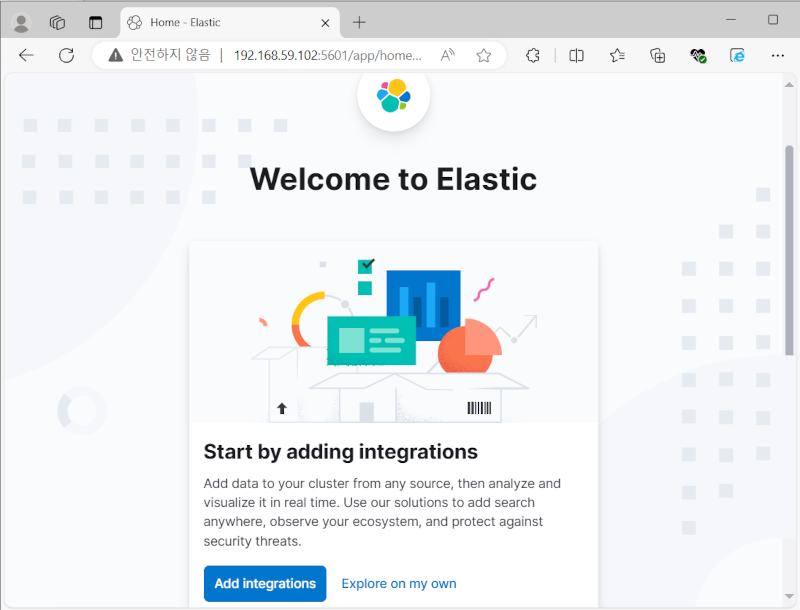Select the Home - Elastic tab

pyautogui.click(x=230, y=22)
